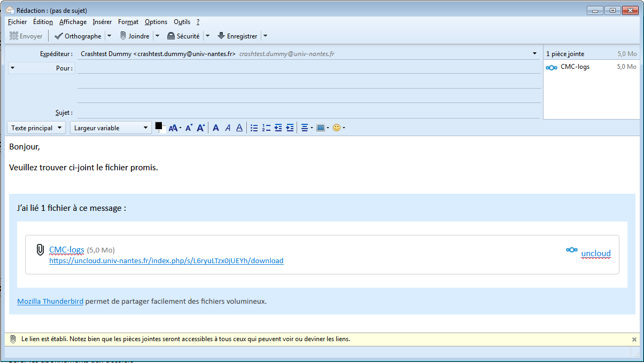Apply italic formatting to text
644x363 pixels.
point(227,128)
